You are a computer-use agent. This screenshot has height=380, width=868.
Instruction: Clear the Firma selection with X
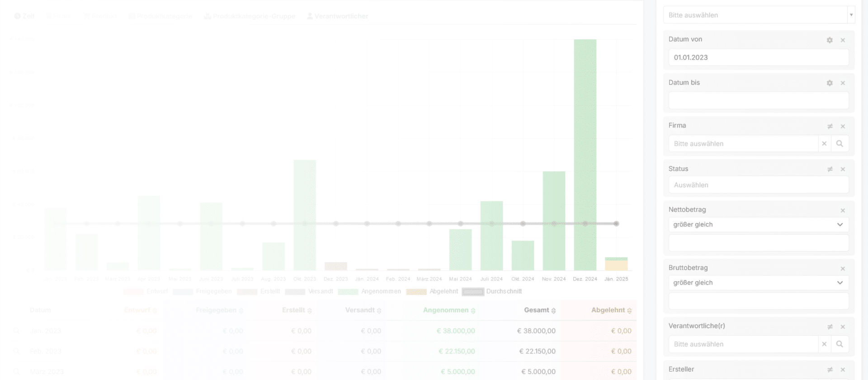824,144
